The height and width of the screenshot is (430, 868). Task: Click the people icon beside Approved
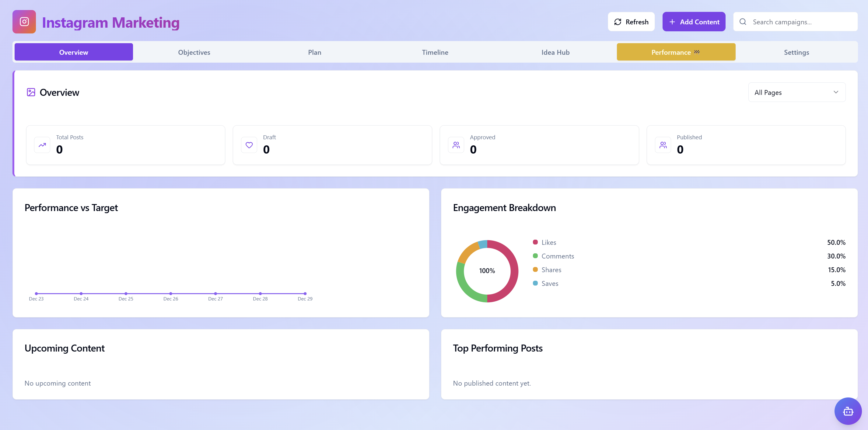456,145
